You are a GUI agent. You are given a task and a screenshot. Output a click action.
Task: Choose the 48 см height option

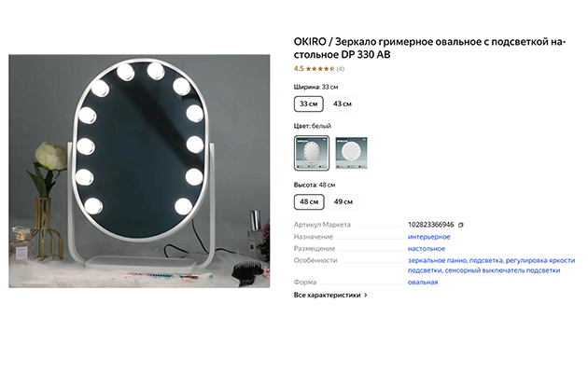click(x=309, y=201)
